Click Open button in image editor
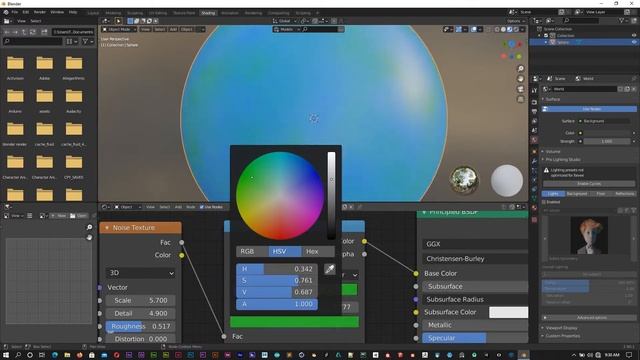 79,216
